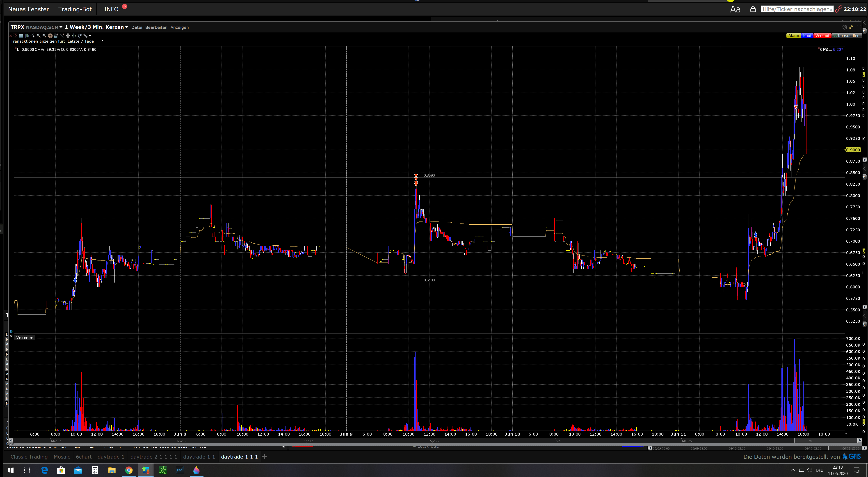Viewport: 868px width, 477px height.
Task: Click the text annotation T icon
Action: [21, 36]
